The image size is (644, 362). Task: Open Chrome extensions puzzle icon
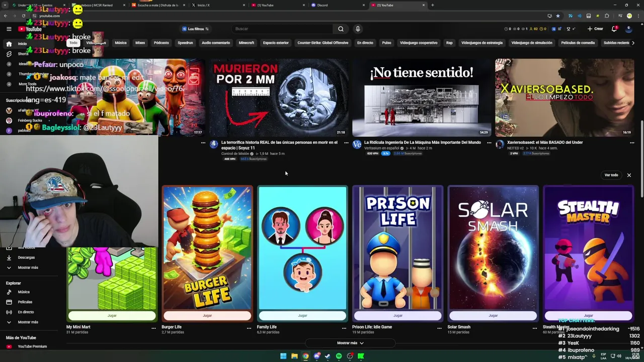(607, 16)
